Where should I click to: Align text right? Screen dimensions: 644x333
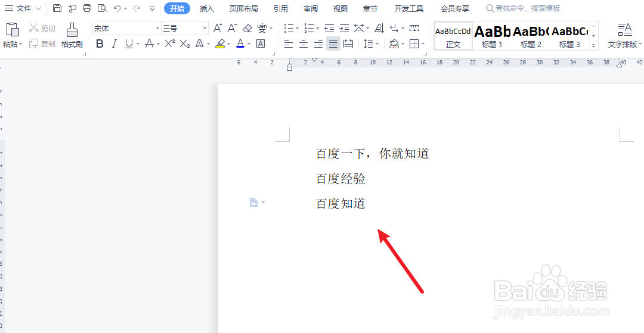click(318, 43)
